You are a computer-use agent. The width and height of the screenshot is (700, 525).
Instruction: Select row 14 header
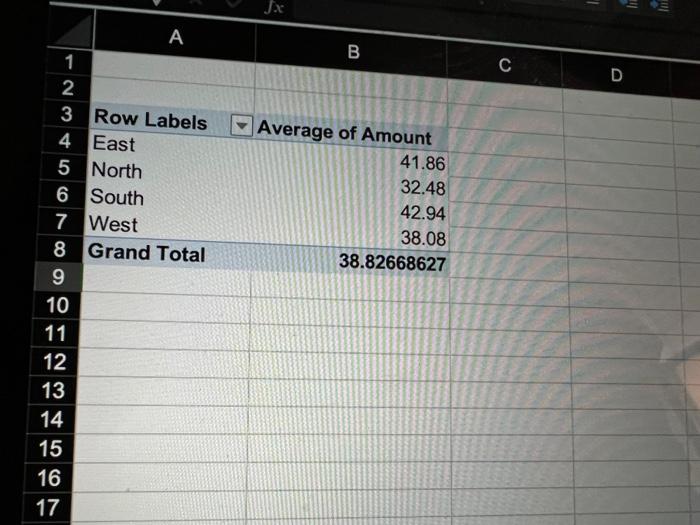point(51,420)
